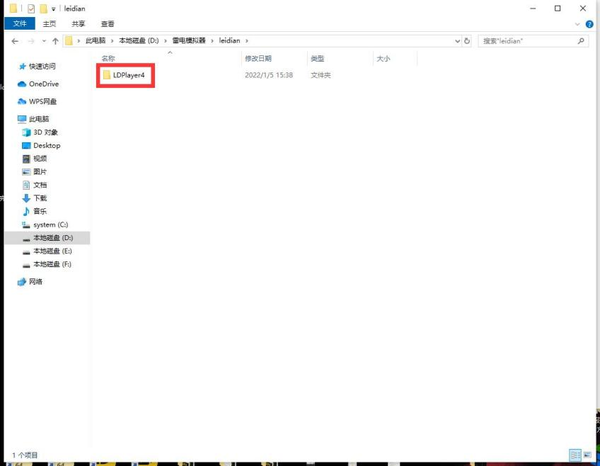Switch to large icons view
The width and height of the screenshot is (600, 466).
pyautogui.click(x=587, y=455)
